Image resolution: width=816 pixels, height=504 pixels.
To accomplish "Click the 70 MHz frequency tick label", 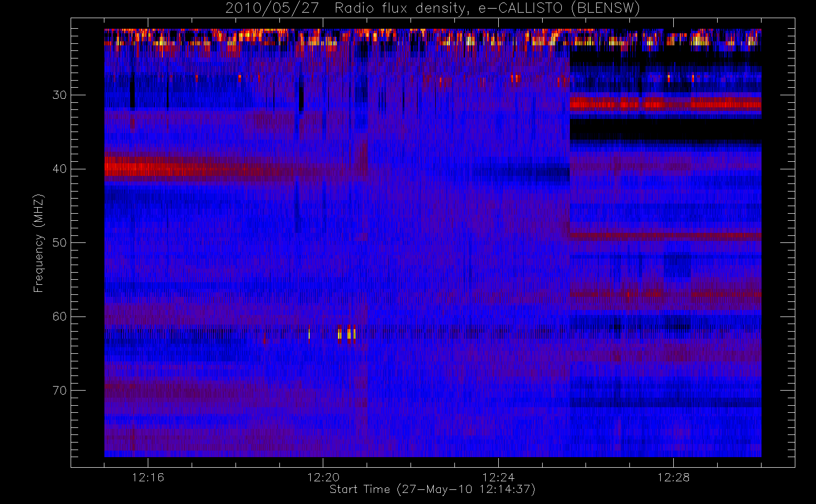I will 60,391.
